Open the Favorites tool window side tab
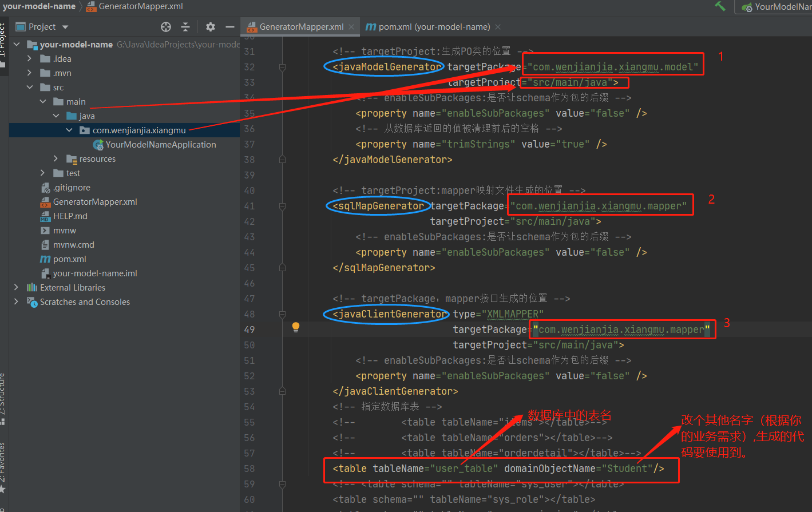This screenshot has height=512, width=812. tap(3, 467)
